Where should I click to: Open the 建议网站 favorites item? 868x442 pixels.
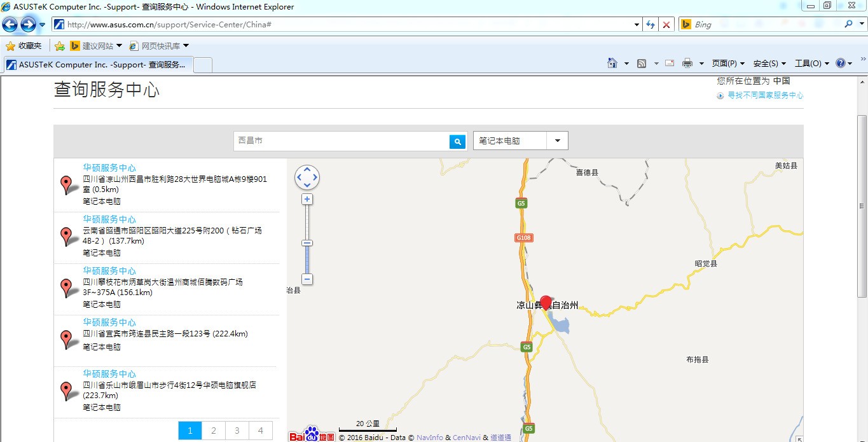pyautogui.click(x=95, y=46)
